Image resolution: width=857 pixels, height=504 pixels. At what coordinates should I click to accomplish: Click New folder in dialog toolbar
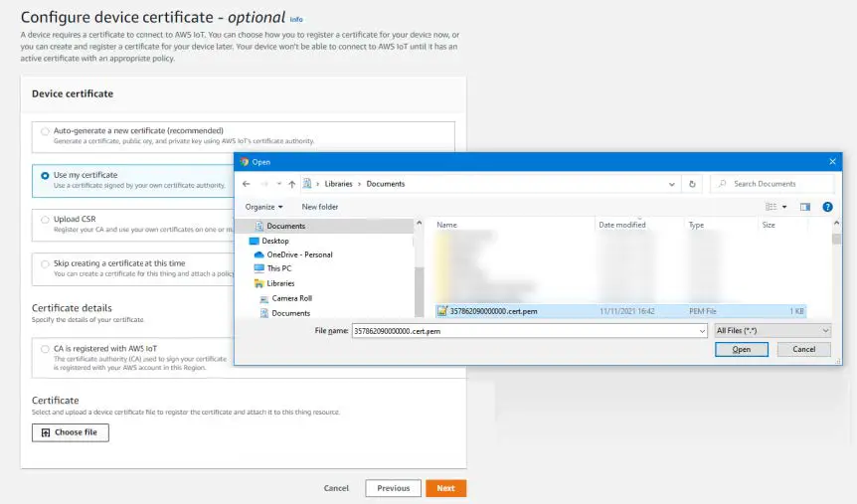pyautogui.click(x=320, y=207)
